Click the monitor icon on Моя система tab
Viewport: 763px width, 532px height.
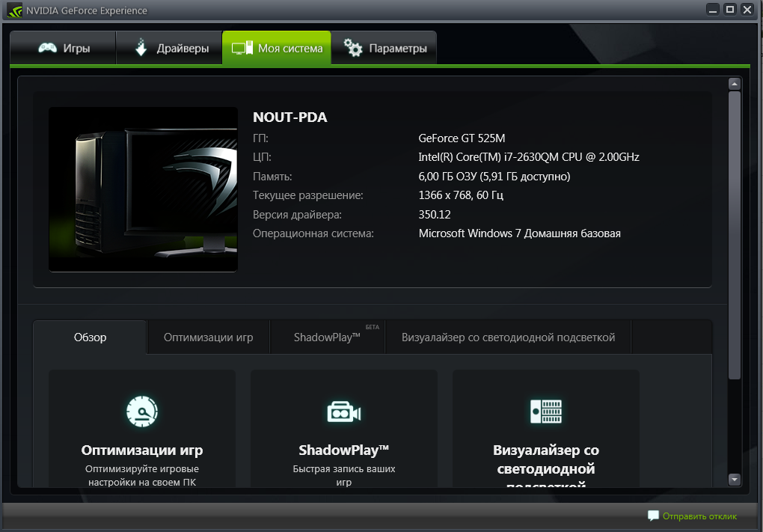pos(242,48)
